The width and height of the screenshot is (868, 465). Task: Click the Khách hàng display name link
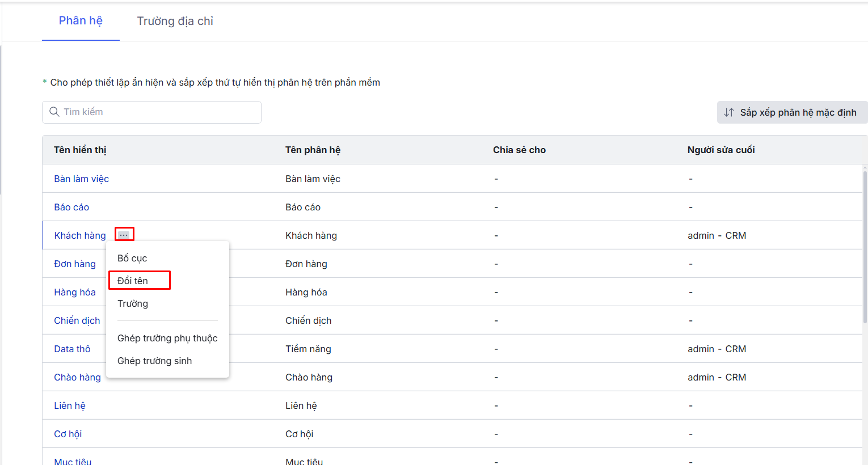[80, 235]
